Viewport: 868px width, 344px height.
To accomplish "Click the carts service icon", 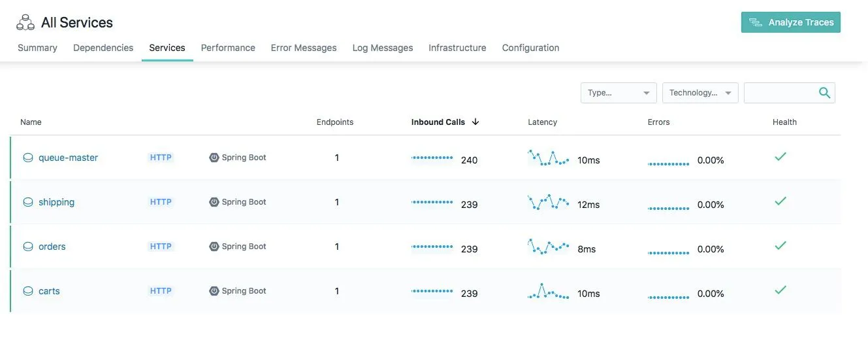I will [28, 291].
